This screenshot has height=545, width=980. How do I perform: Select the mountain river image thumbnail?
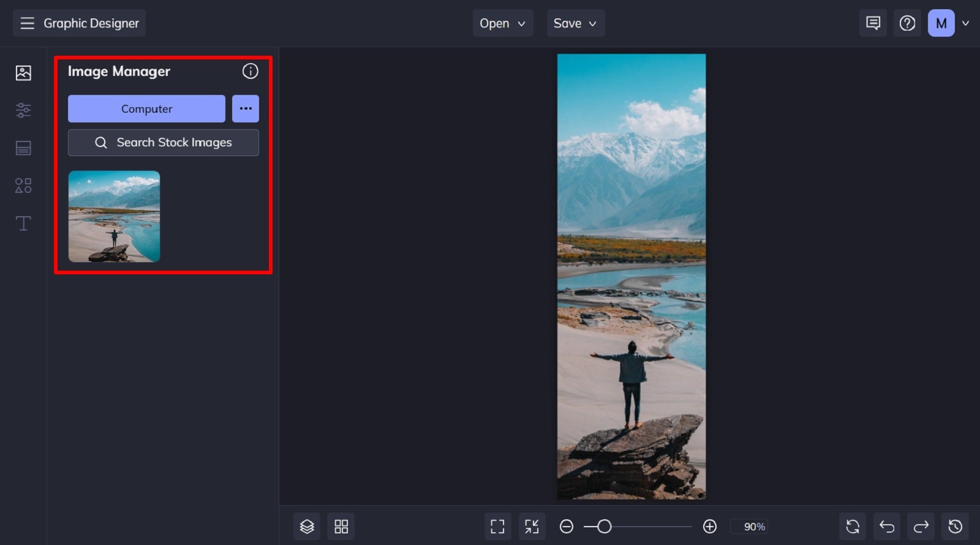click(x=114, y=216)
